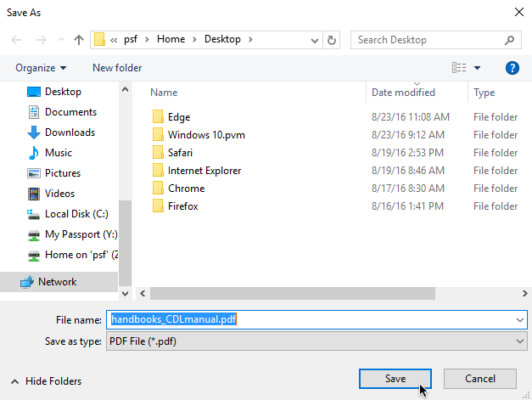The width and height of the screenshot is (532, 400).
Task: Click the New folder button
Action: click(117, 68)
